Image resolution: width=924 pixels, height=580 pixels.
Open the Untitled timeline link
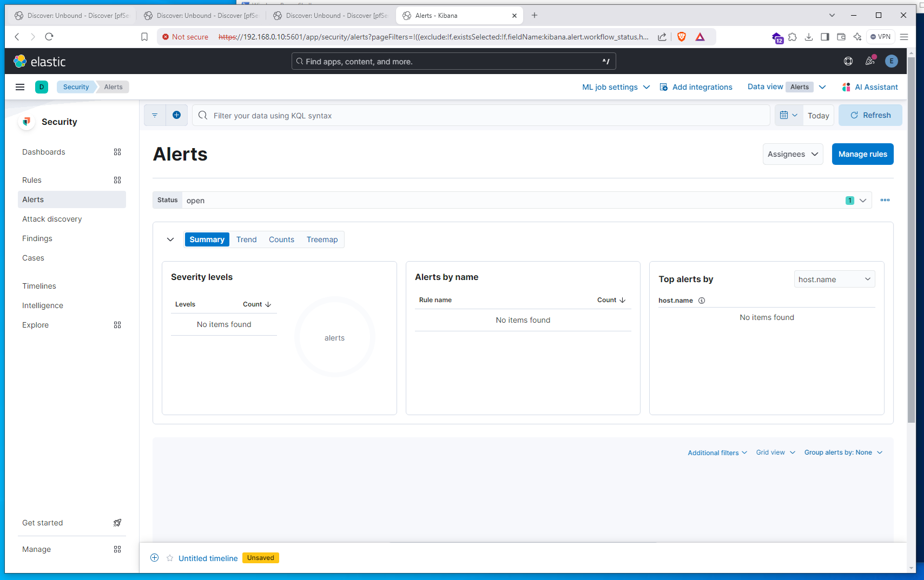pos(208,558)
